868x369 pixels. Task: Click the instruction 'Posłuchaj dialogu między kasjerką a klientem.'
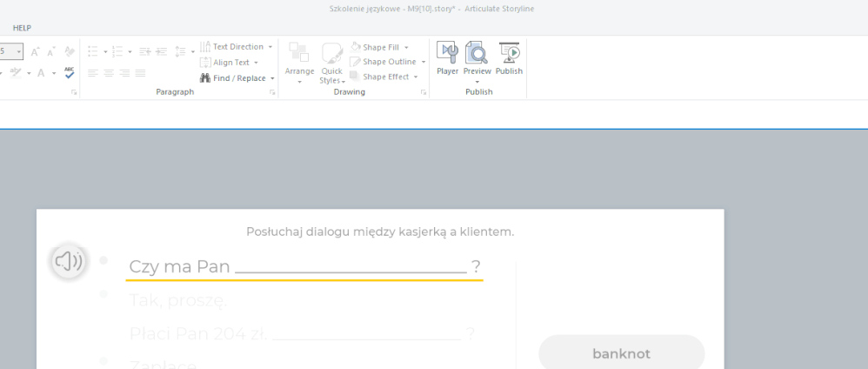[380, 231]
